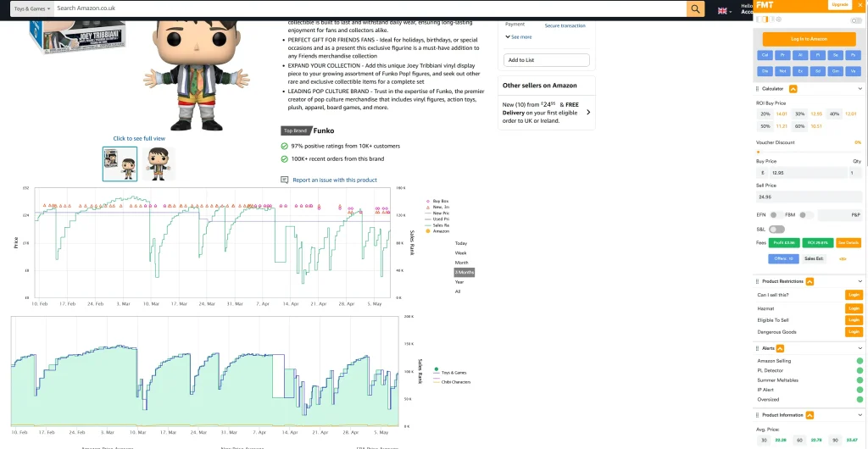
Task: Click Login next to Can I sell this?
Action: tap(854, 295)
